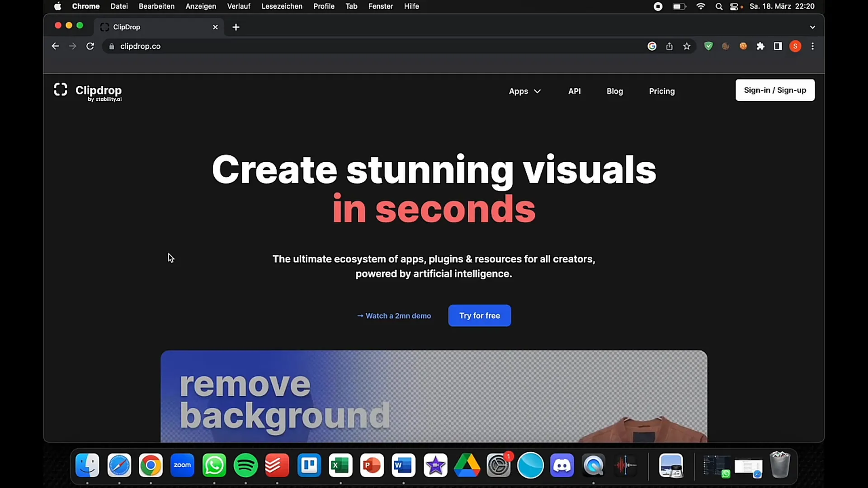Close the ClipDrop tab
Image resolution: width=868 pixels, height=488 pixels.
(215, 27)
